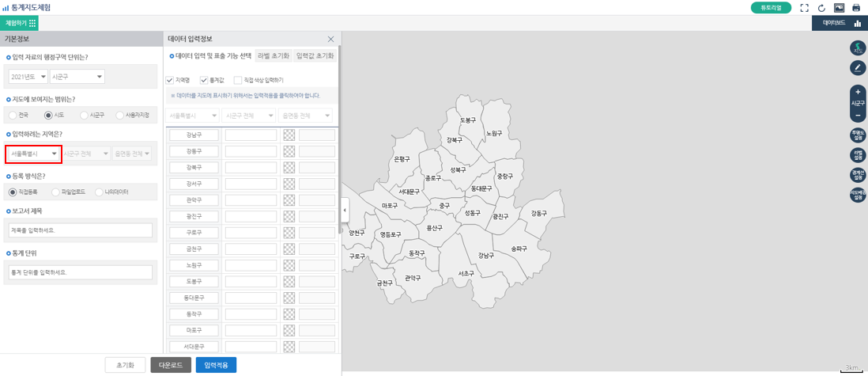Open the 서울특별시 region dropdown in 기본정보
868x376 pixels.
[33, 154]
